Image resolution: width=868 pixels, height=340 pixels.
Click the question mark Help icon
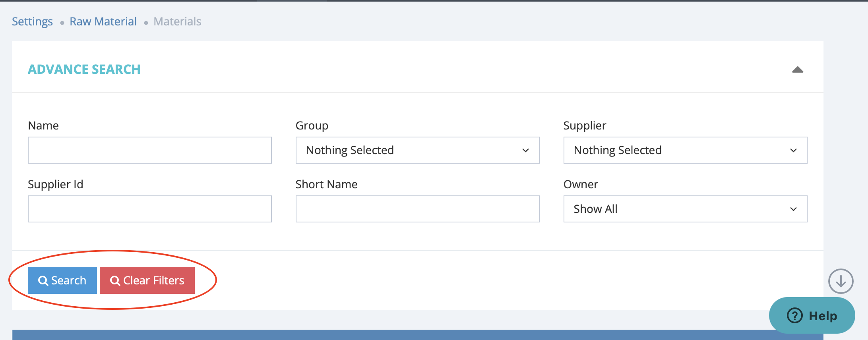click(794, 316)
